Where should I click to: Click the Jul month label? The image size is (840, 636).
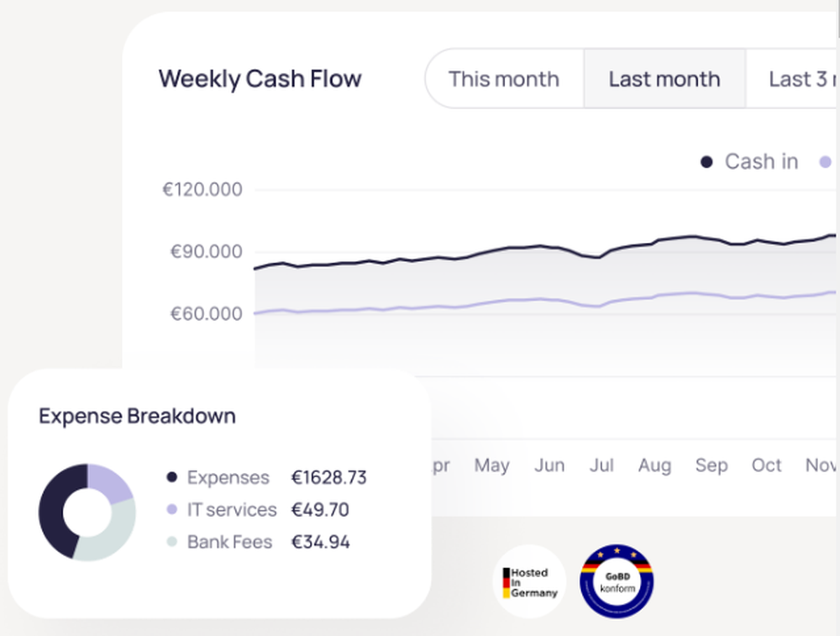pyautogui.click(x=601, y=465)
